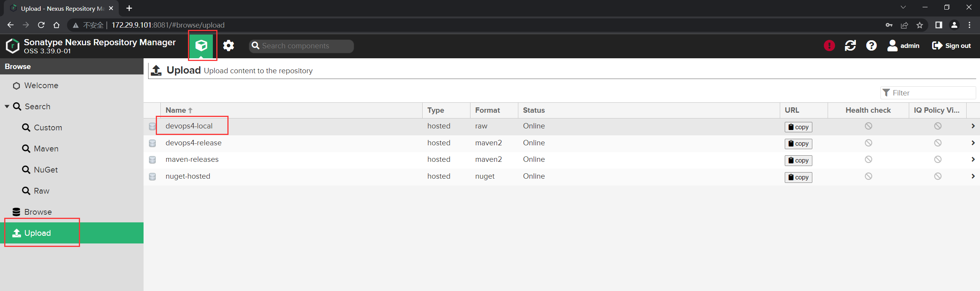The image size is (980, 291).
Task: Refresh the current view with Refresh icon
Action: pos(850,46)
